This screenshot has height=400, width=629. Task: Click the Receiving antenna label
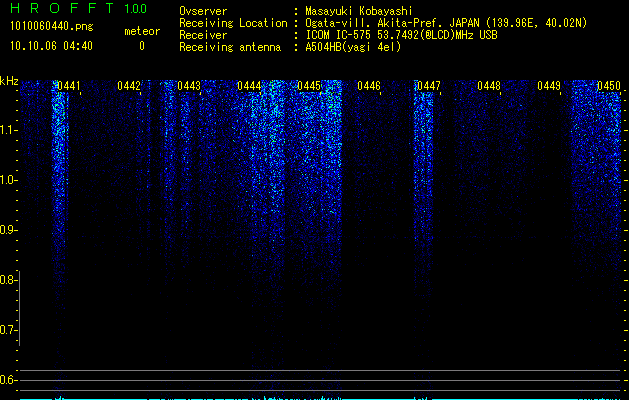[230, 47]
